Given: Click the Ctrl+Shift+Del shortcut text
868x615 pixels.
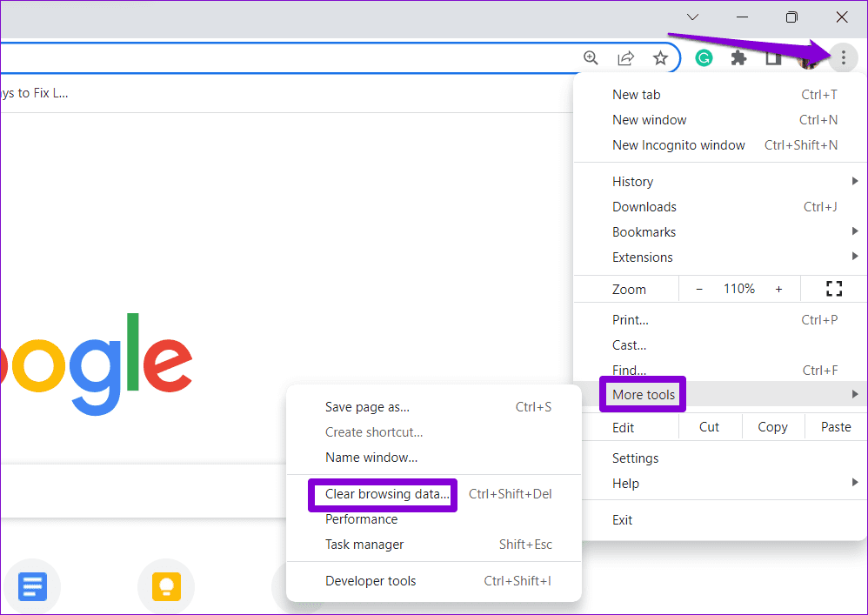Looking at the screenshot, I should 510,494.
